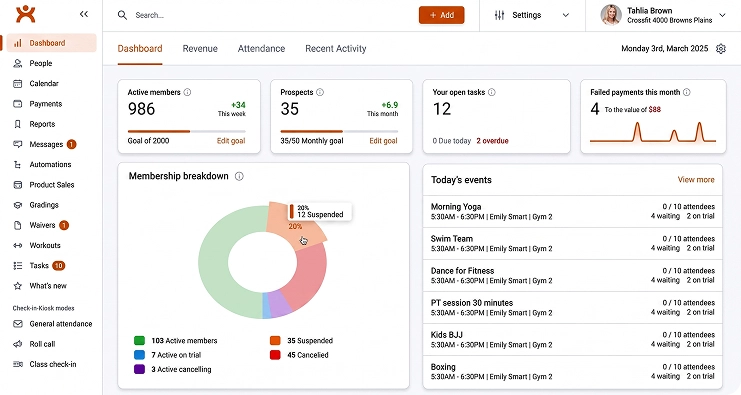Click the Prospects monthly goal progress bar
This screenshot has height=395, width=741.
(339, 131)
